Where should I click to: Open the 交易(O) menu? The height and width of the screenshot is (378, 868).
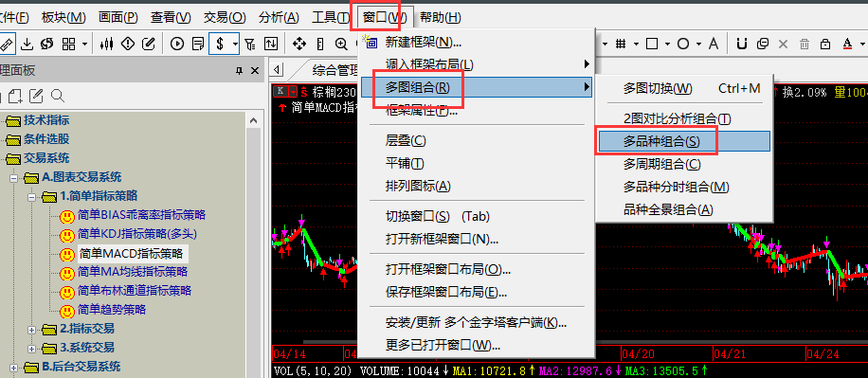(x=225, y=17)
